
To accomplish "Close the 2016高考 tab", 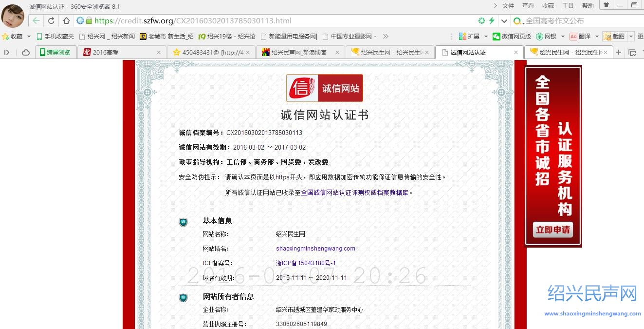I will [159, 53].
